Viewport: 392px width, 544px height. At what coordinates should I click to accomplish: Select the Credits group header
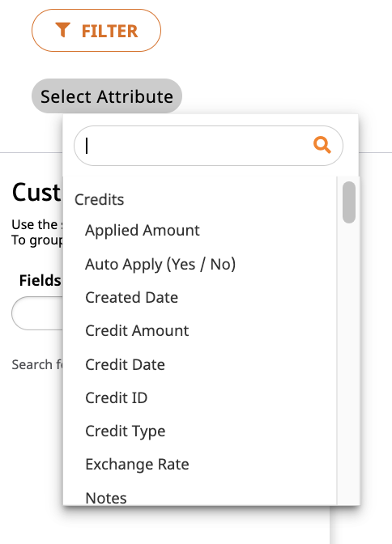point(100,199)
